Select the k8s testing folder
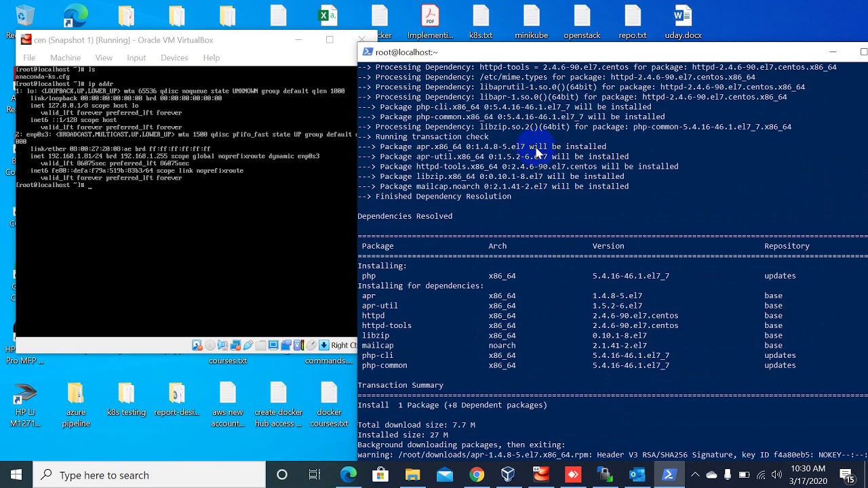The height and width of the screenshot is (488, 868). [x=126, y=400]
